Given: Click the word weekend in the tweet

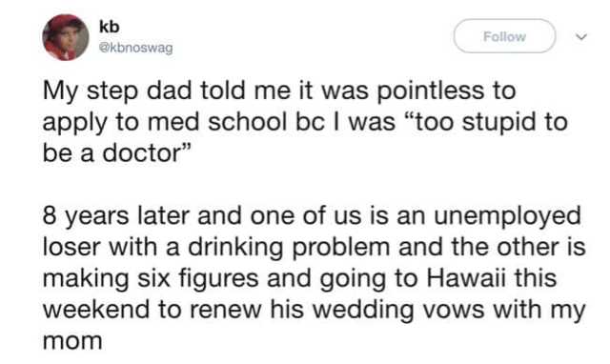Looking at the screenshot, I should pyautogui.click(x=96, y=310).
